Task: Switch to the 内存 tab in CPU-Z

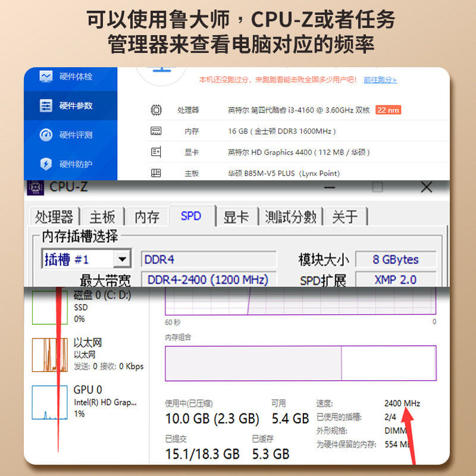Action: [x=147, y=217]
